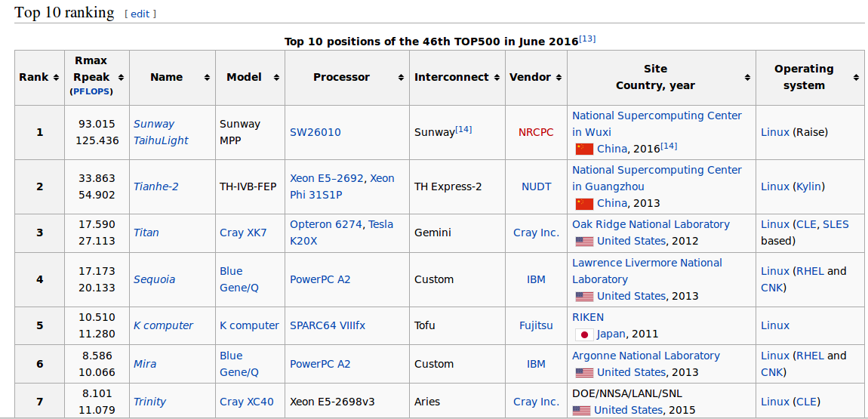Open Oak Ridge National Laboratory link
The image size is (868, 419).
click(x=651, y=224)
